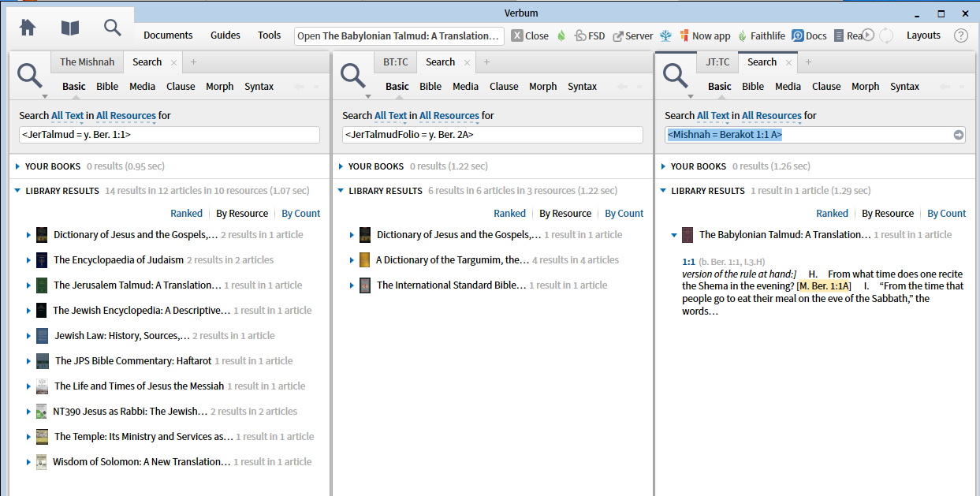
Task: Expand The Encyclopaedia of Judaism result
Action: [29, 260]
